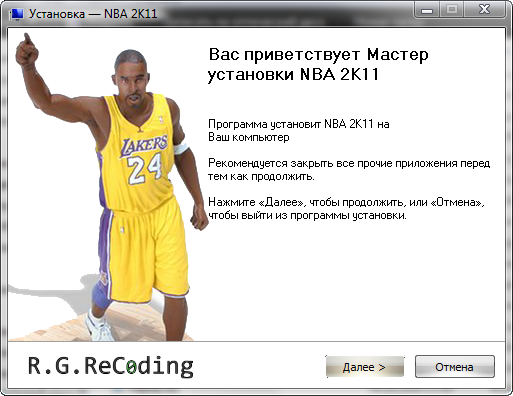This screenshot has width=513, height=396.
Task: Click the paragraph starting 'Нажмите «Далее», чтобы продолжить'
Action: 346,209
